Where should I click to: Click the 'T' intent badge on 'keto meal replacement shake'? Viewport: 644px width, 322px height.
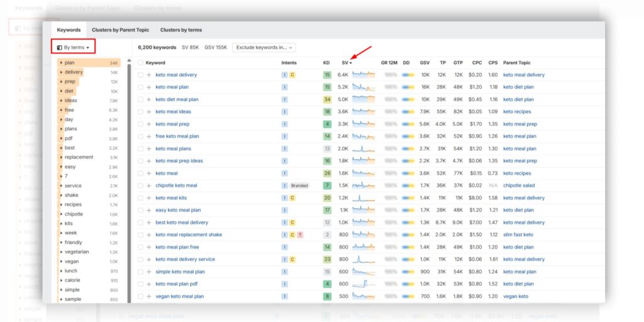pos(300,235)
